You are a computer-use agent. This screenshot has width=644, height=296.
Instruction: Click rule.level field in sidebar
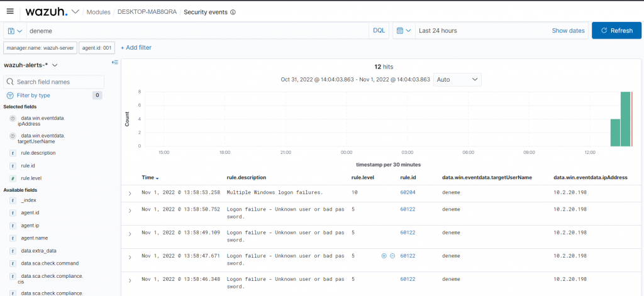31,178
